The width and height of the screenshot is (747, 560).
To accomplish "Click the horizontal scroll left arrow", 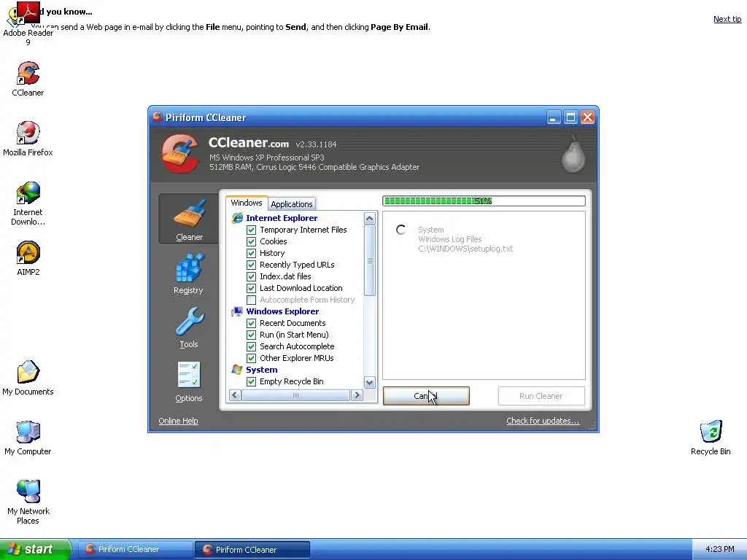I will click(235, 395).
